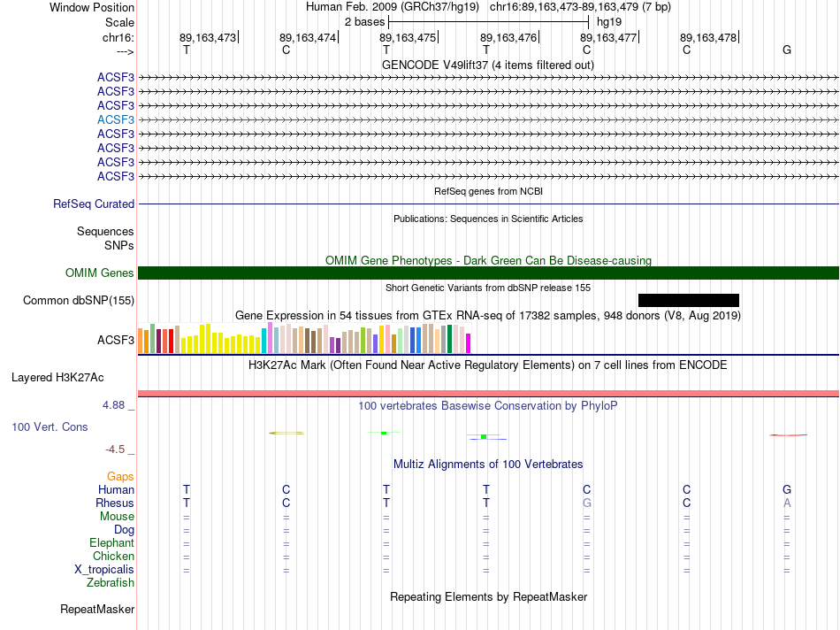Click position label 89,163,474
This screenshot has width=840, height=630.
coord(308,37)
